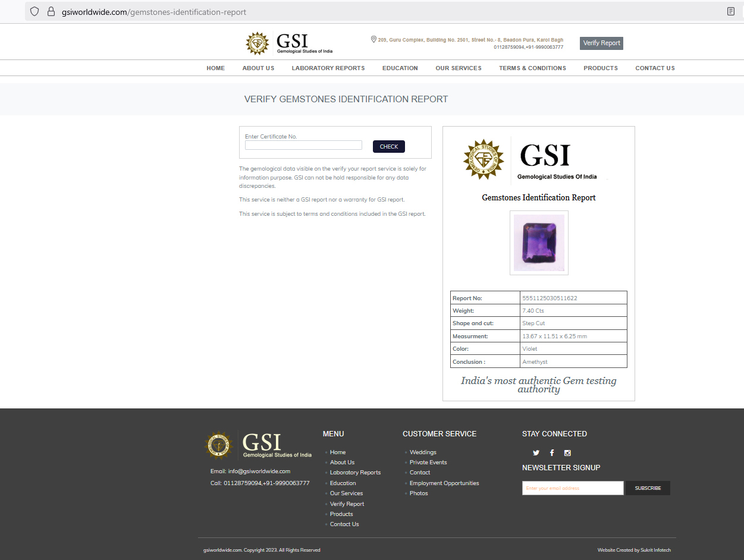This screenshot has height=560, width=744.
Task: Open the Photos link
Action: coord(419,493)
